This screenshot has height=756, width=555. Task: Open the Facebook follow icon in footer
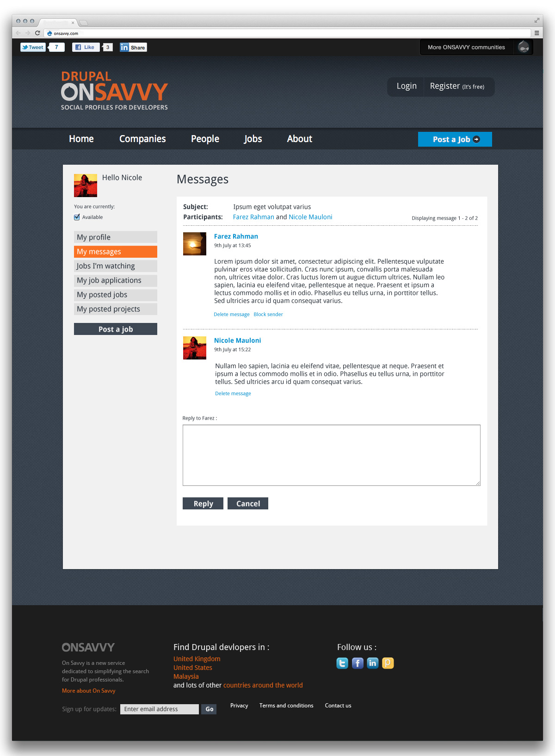[358, 663]
